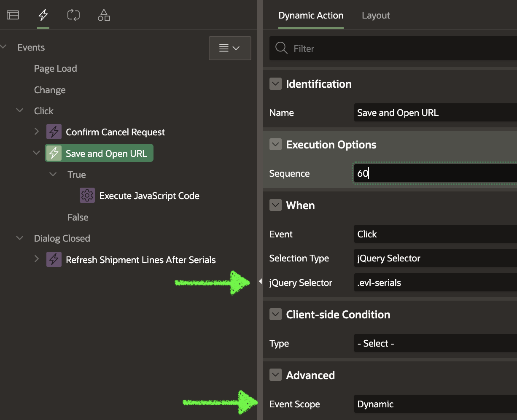Open the Event dropdown showing Click
This screenshot has width=517, height=420.
click(436, 234)
